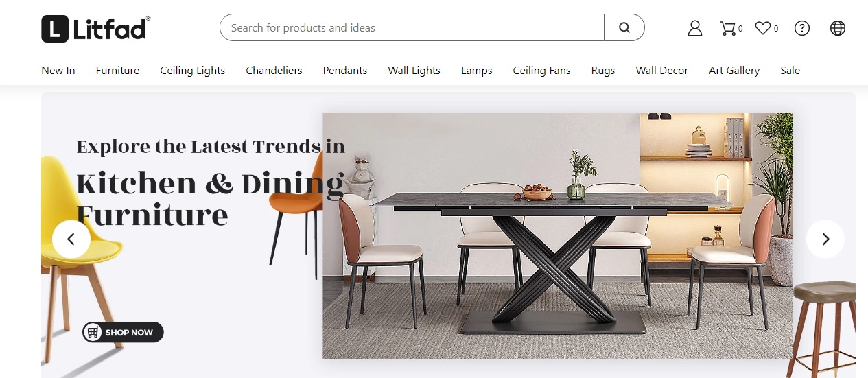
Task: Click the dining table banner image
Action: [558, 235]
